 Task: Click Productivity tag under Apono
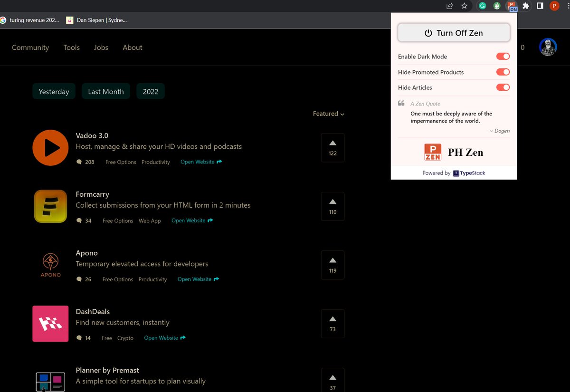pyautogui.click(x=152, y=279)
